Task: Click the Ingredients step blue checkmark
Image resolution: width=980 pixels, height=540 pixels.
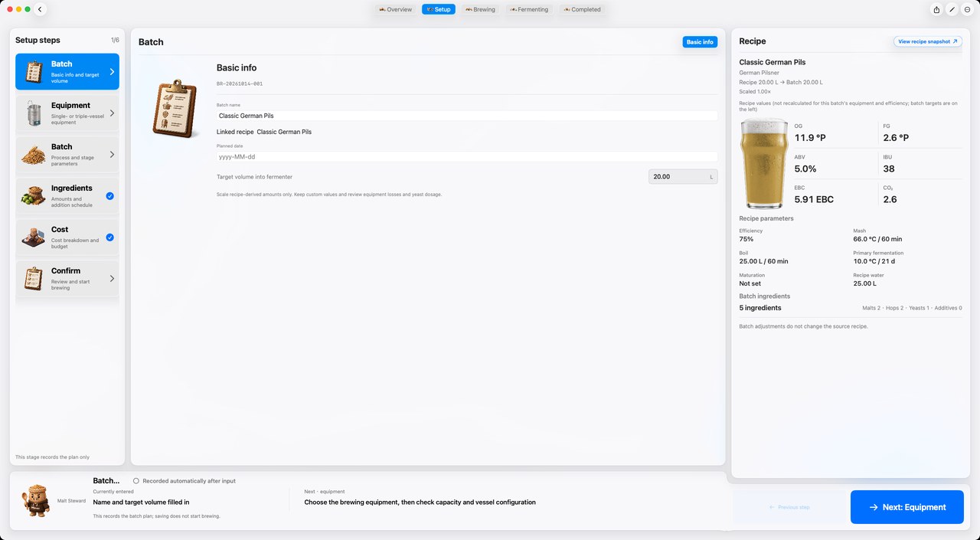Action: click(x=110, y=196)
